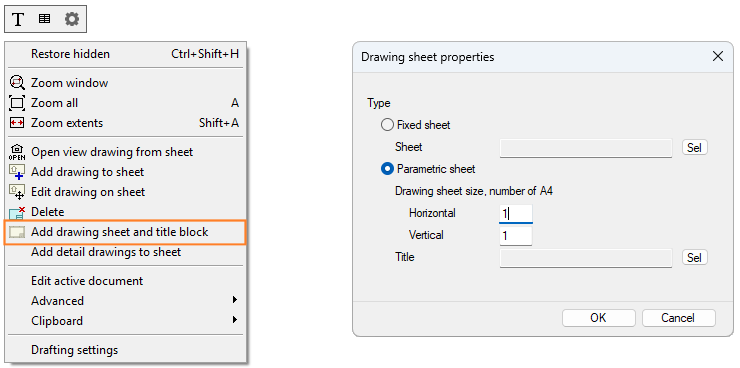Expand the Advanced submenu arrow
This screenshot has height=368, width=740.
point(235,300)
